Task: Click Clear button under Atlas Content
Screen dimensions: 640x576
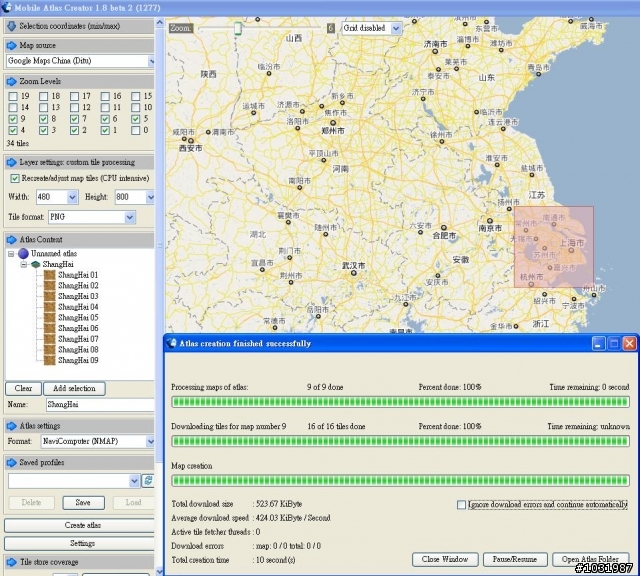Action: [x=23, y=388]
